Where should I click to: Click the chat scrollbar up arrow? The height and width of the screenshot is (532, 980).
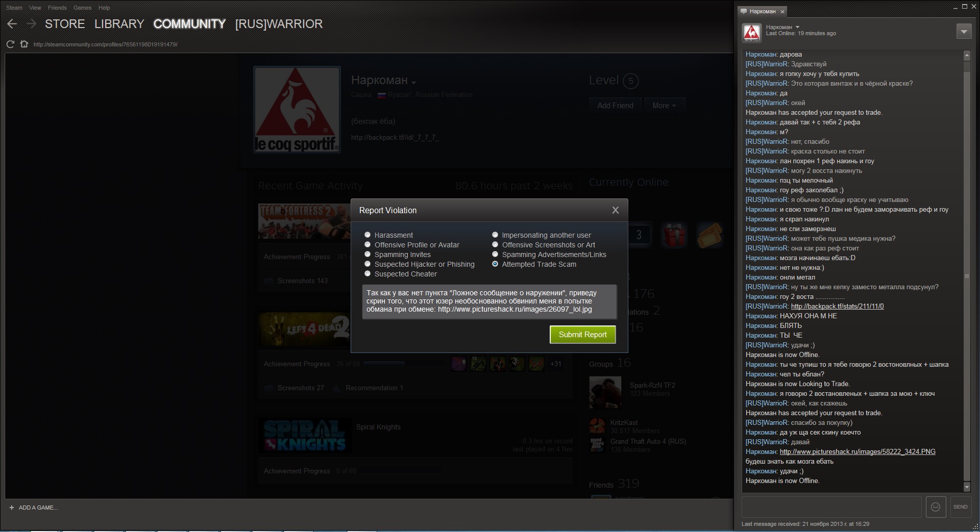(x=967, y=55)
